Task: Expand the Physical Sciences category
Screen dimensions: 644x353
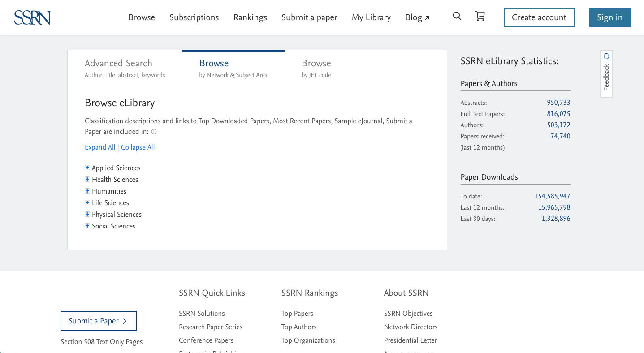Action: 87,214
